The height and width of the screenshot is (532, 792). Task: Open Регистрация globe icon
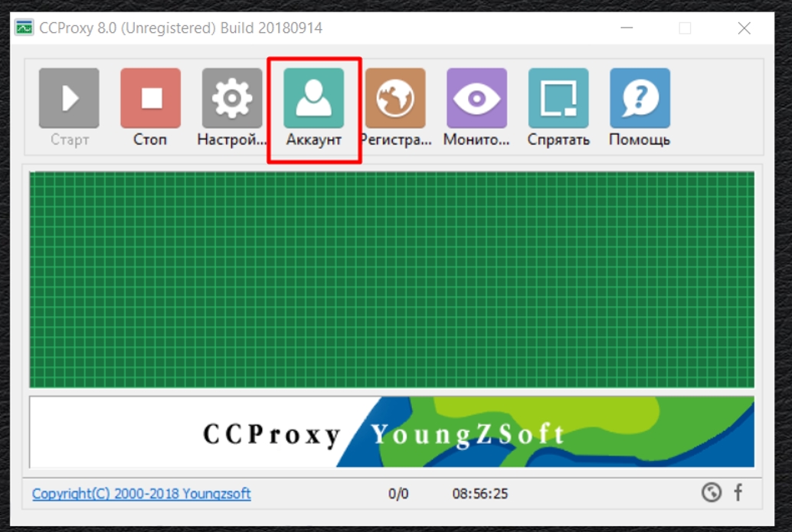(x=395, y=98)
